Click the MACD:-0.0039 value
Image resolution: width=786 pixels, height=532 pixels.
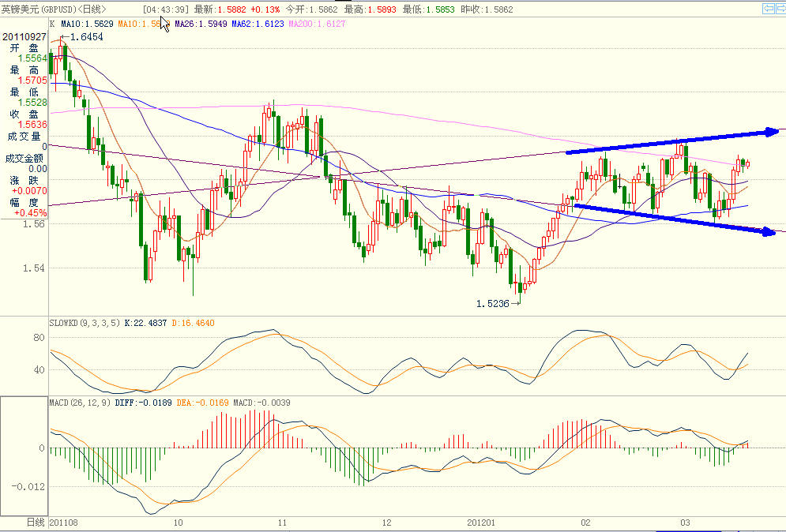(261, 403)
